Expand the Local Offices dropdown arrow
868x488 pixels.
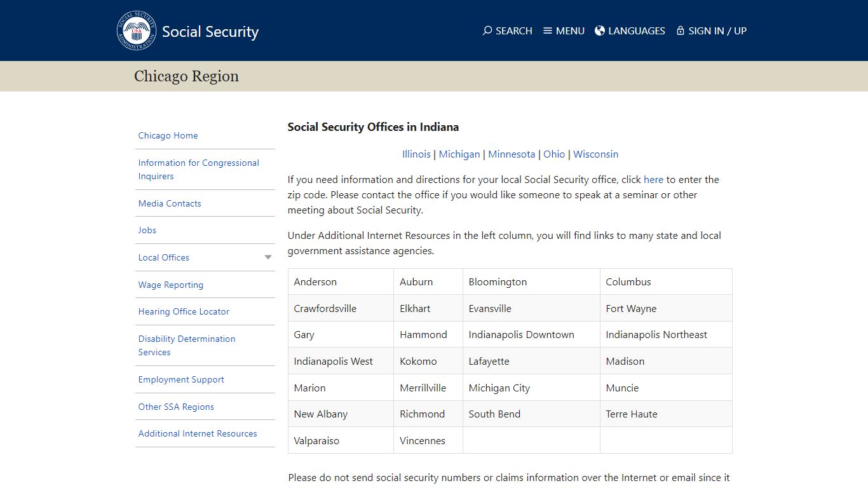click(x=268, y=257)
